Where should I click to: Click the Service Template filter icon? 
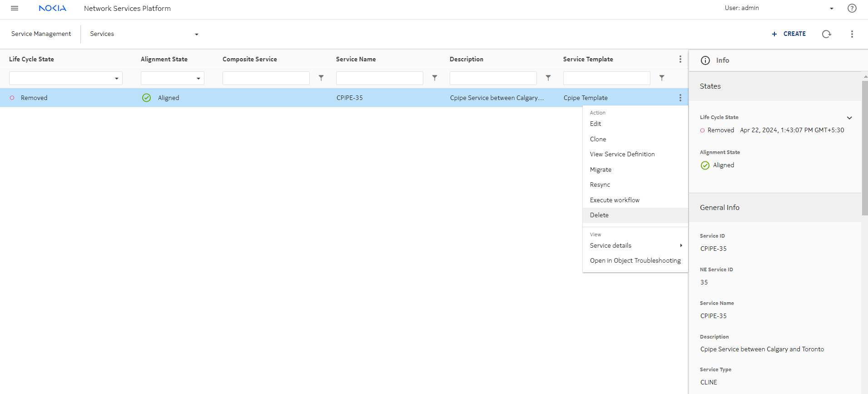(662, 78)
